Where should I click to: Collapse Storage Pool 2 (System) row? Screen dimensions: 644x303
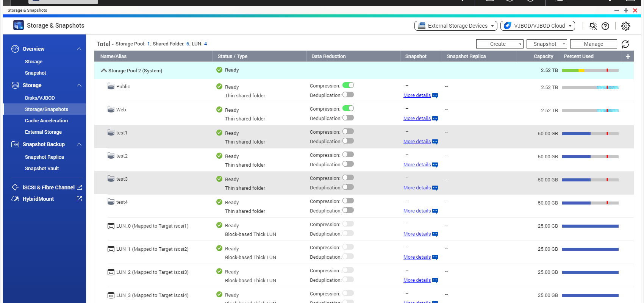104,70
